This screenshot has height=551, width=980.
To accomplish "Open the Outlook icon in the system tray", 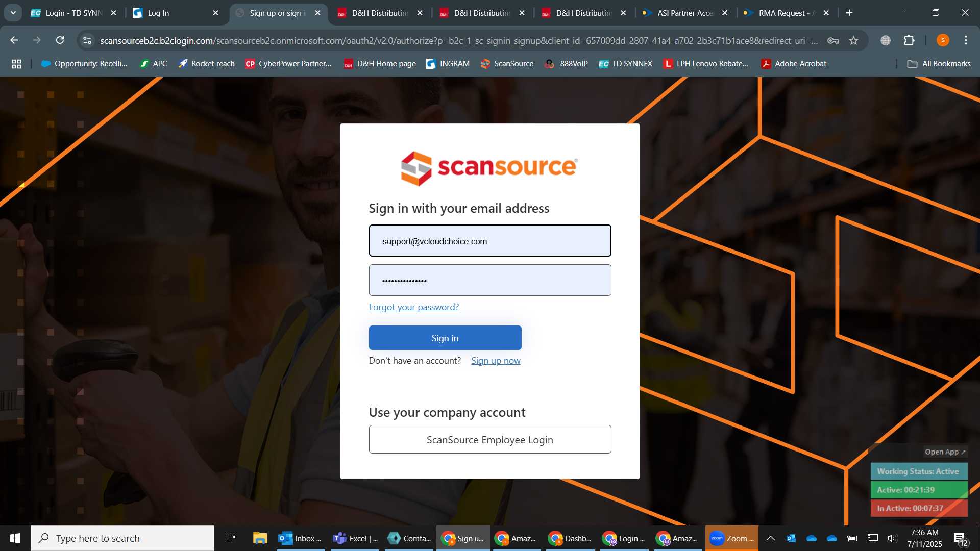I will [791, 538].
